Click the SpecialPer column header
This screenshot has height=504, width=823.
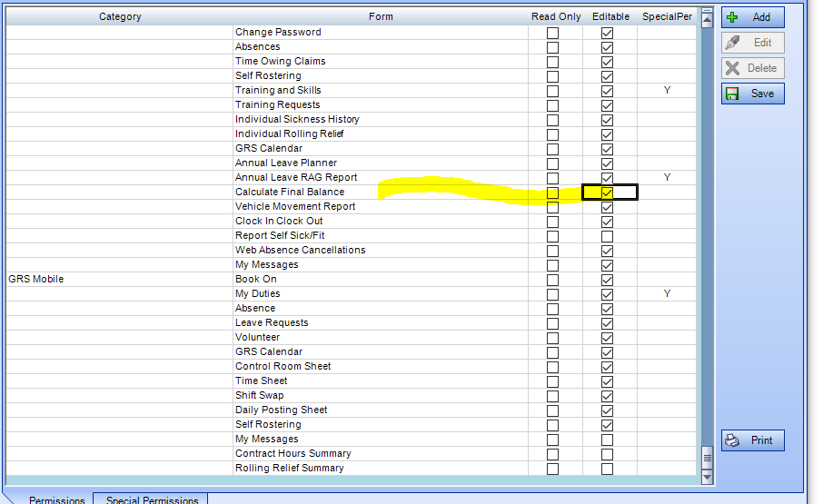(667, 17)
